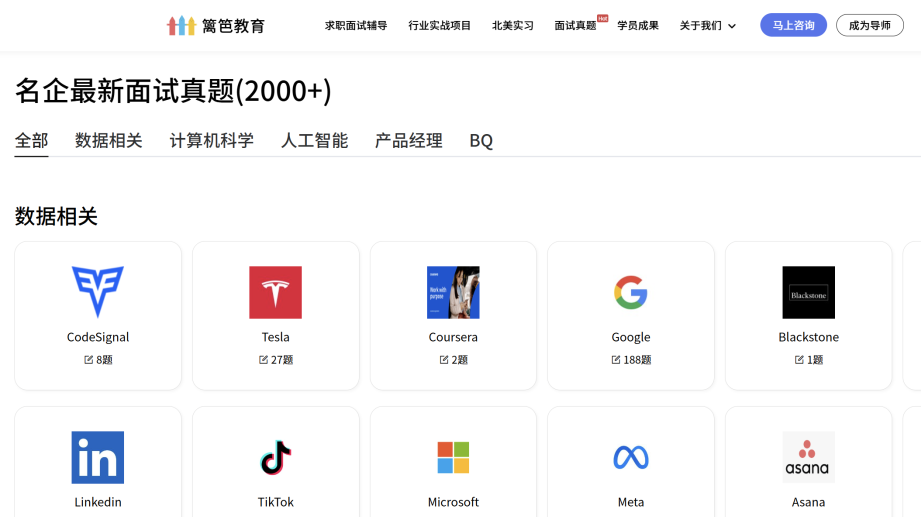This screenshot has width=921, height=517.
Task: Click the Blackstone company name
Action: pyautogui.click(x=808, y=337)
